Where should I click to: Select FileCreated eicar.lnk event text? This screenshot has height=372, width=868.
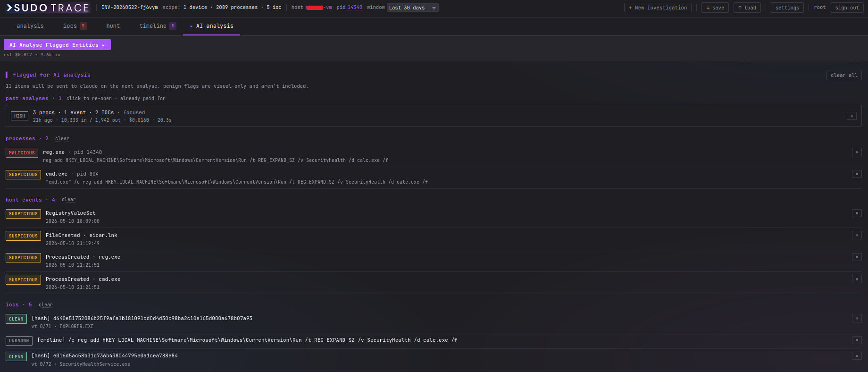pyautogui.click(x=82, y=235)
